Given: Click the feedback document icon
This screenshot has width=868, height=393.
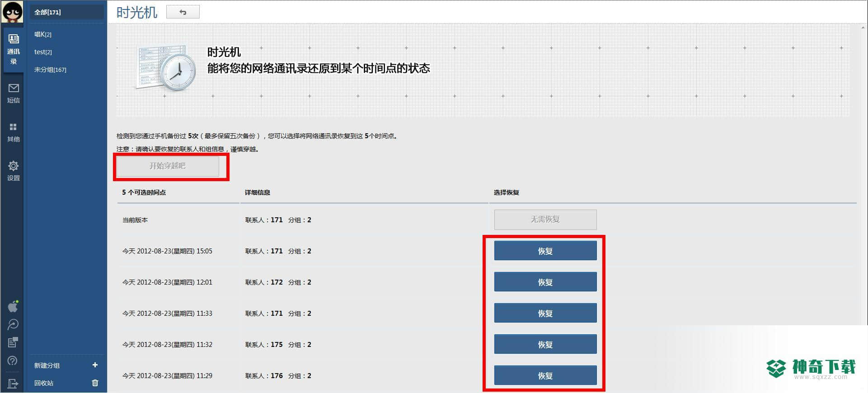Looking at the screenshot, I should click(13, 342).
